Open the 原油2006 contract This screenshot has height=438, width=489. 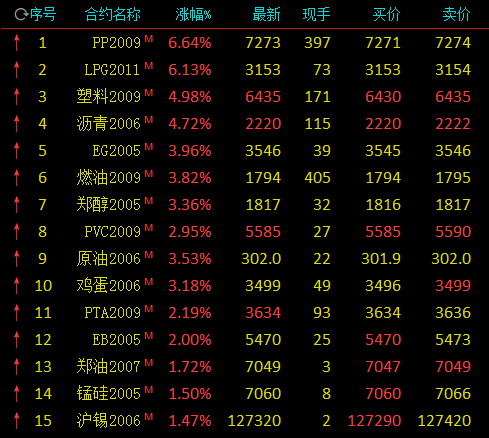tap(109, 259)
